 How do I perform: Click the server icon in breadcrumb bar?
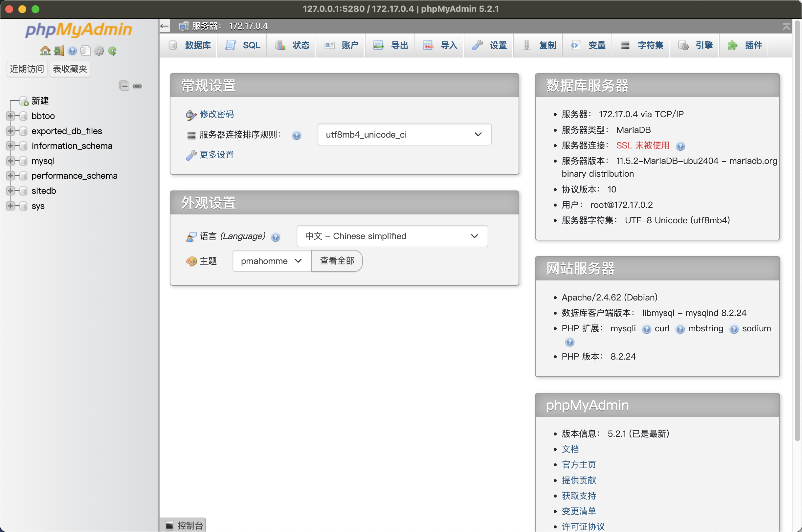[x=184, y=26]
